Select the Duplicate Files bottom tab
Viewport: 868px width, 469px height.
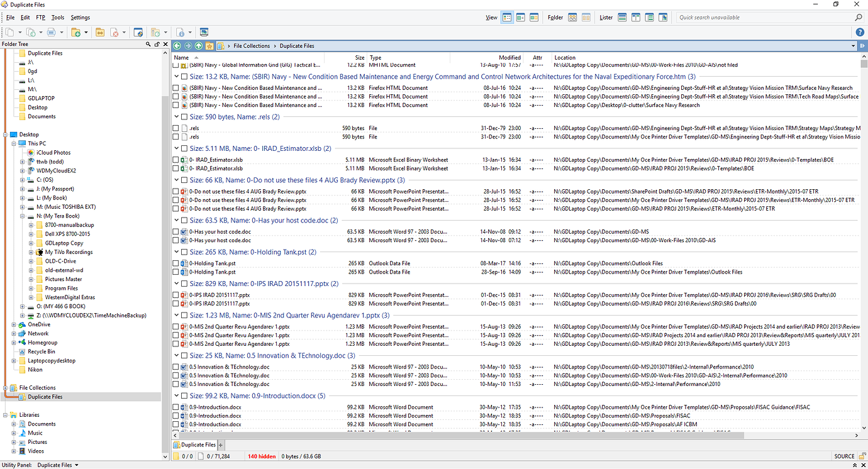(x=194, y=444)
